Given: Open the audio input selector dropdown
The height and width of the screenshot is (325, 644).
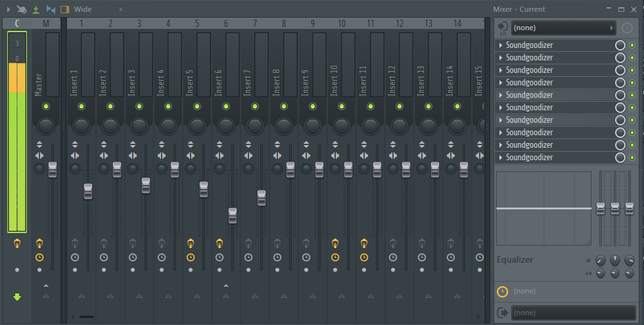Looking at the screenshot, I should click(x=564, y=28).
